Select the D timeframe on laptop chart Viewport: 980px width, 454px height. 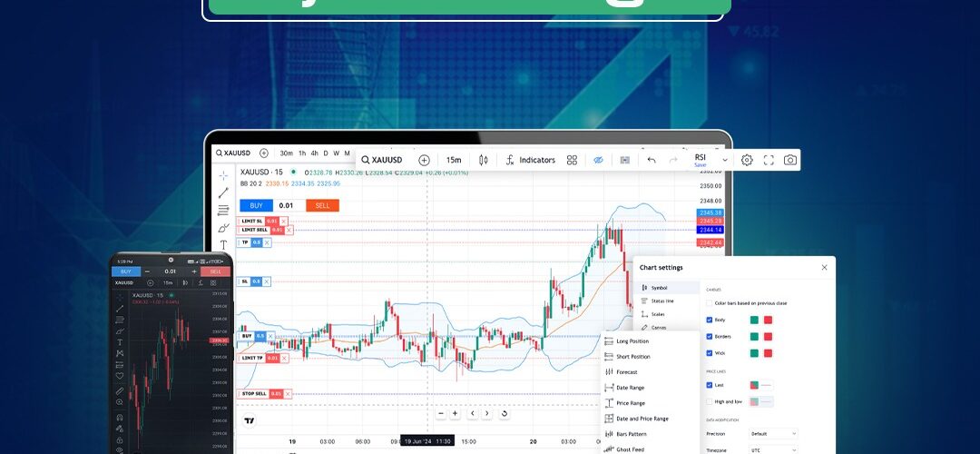pos(326,153)
